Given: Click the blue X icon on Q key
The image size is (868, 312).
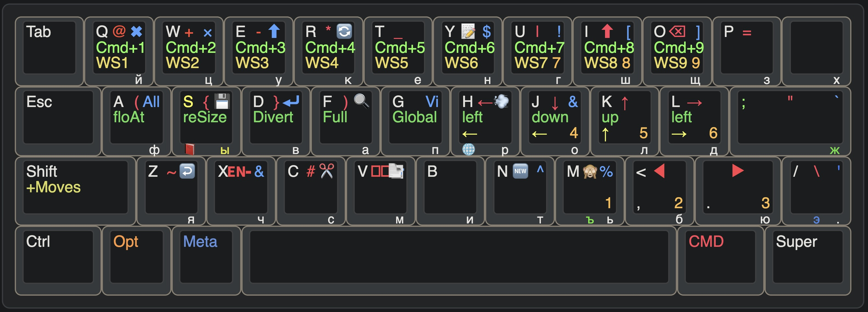Looking at the screenshot, I should tap(136, 32).
